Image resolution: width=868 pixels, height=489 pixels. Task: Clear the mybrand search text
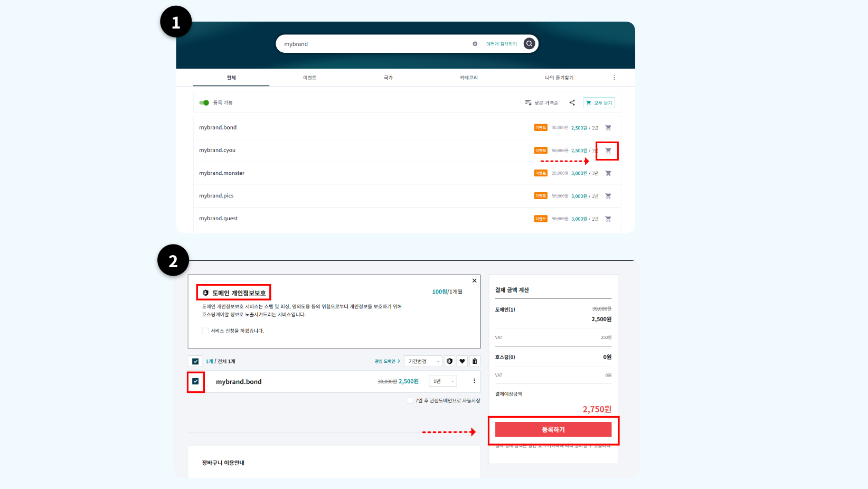point(475,44)
